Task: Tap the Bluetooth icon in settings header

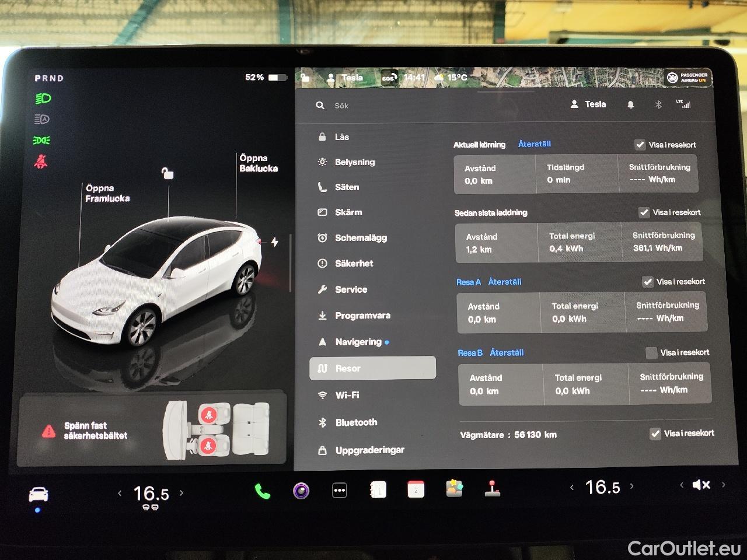Action: pyautogui.click(x=658, y=105)
